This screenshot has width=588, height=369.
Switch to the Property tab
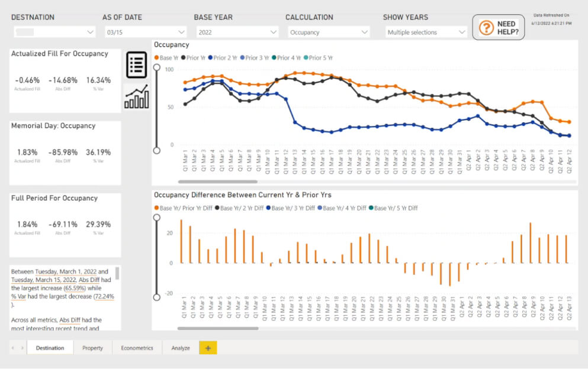[x=92, y=348]
